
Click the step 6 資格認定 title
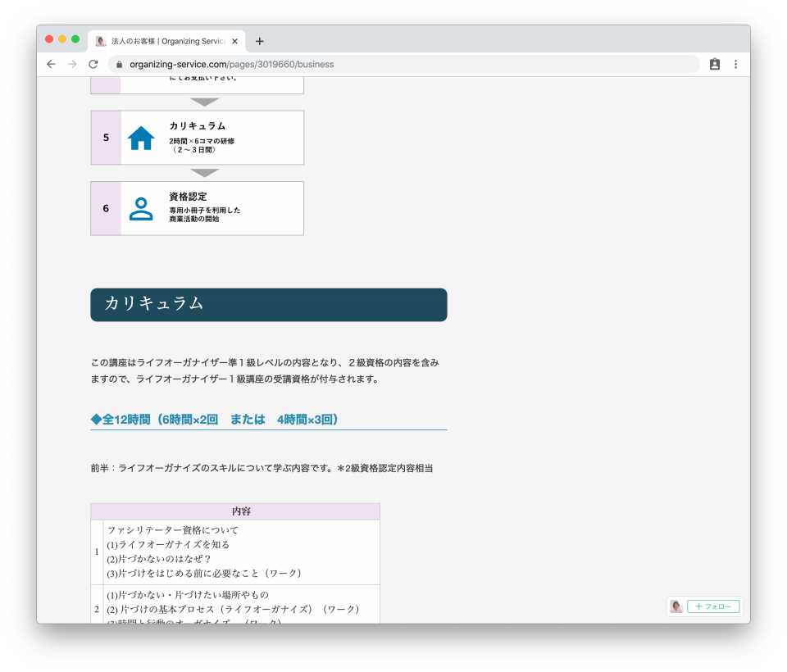pyautogui.click(x=188, y=197)
